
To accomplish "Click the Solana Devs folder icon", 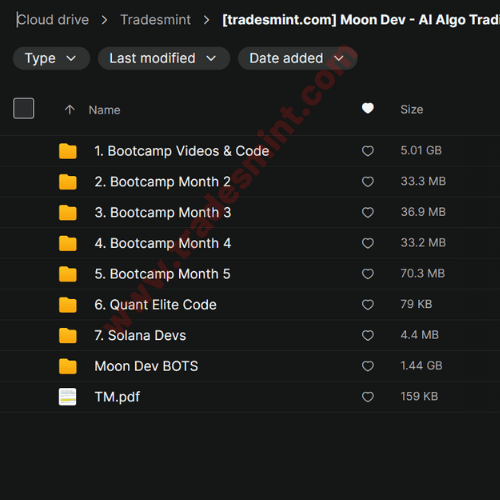I will [x=68, y=335].
